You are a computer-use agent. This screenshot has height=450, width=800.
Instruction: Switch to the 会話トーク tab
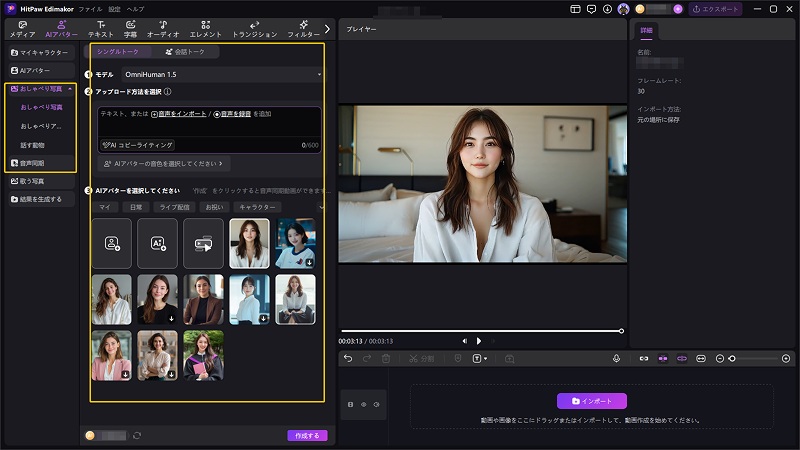click(185, 52)
